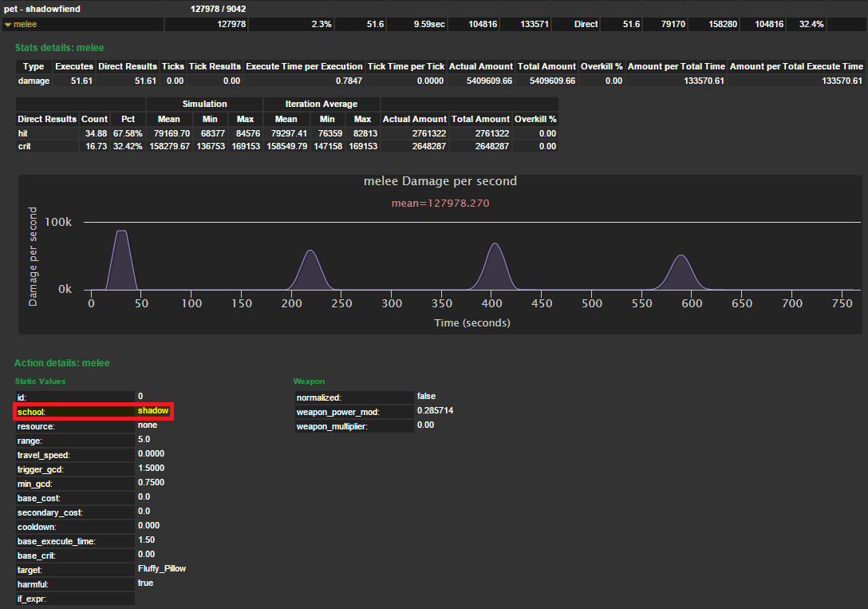Image resolution: width=868 pixels, height=609 pixels.
Task: Click the Weapon section heading
Action: (309, 382)
